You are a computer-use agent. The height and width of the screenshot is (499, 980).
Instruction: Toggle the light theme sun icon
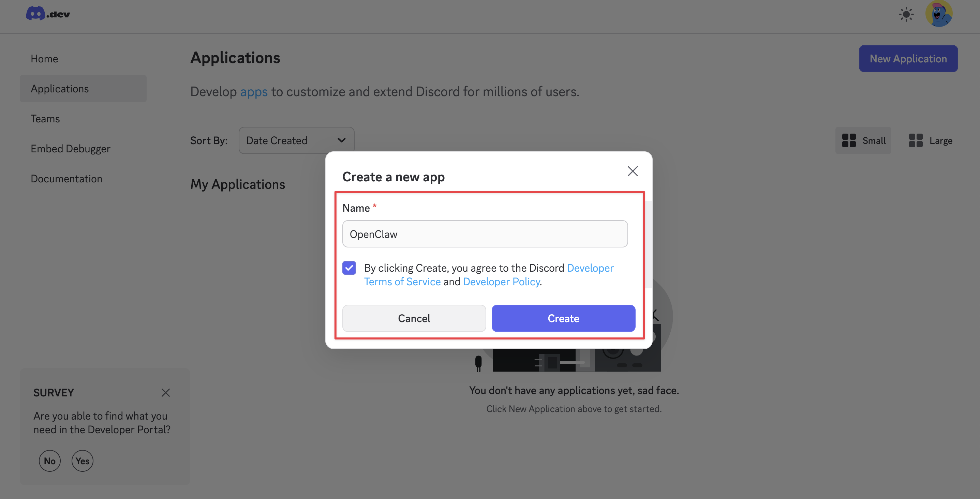[906, 14]
